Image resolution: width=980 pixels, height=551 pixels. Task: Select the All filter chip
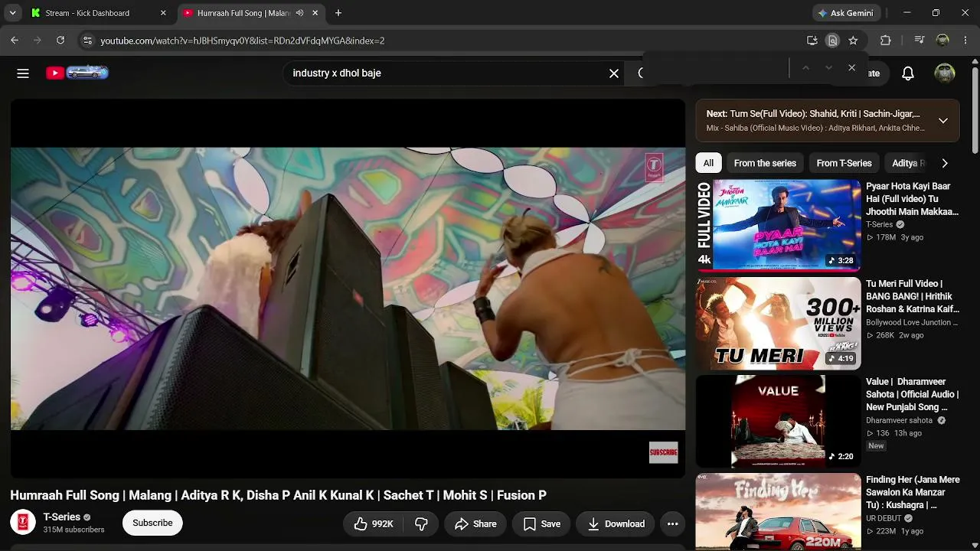coord(708,163)
